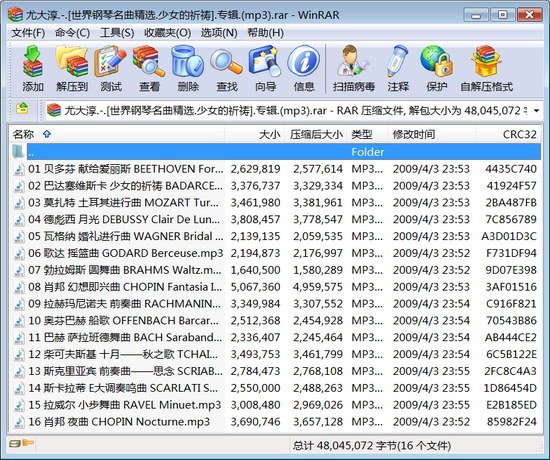
Task: Select file 14 SCARLATI E大调奏鸣曲
Action: click(276, 388)
